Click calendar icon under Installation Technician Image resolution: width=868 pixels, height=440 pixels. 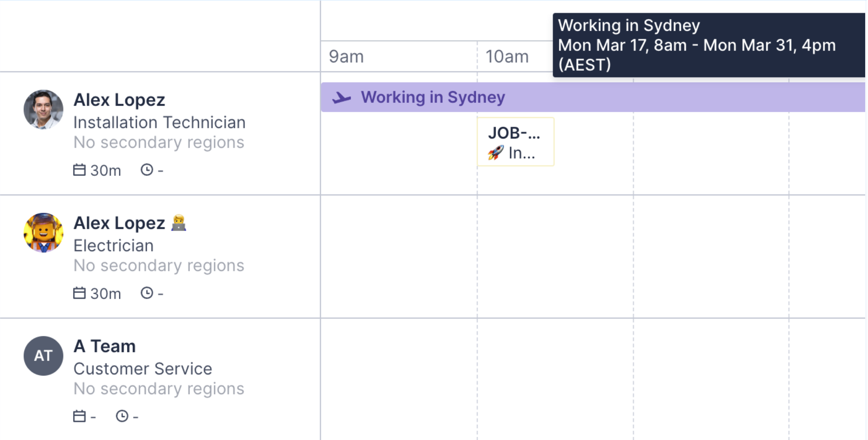coord(79,170)
